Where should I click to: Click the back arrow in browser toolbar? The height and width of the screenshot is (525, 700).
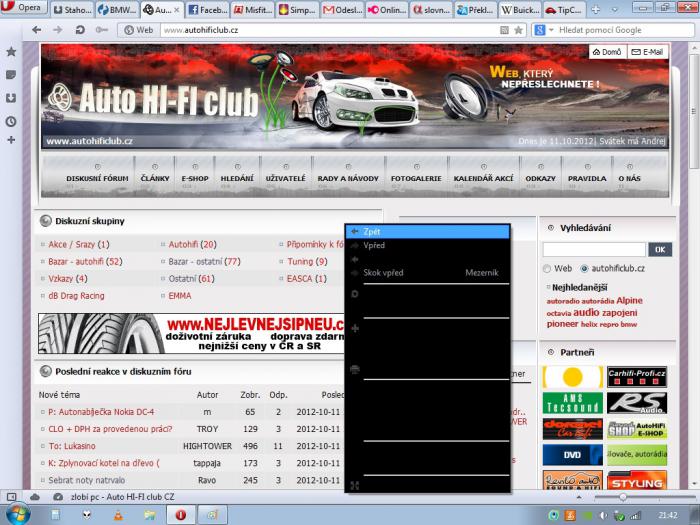tap(36, 30)
